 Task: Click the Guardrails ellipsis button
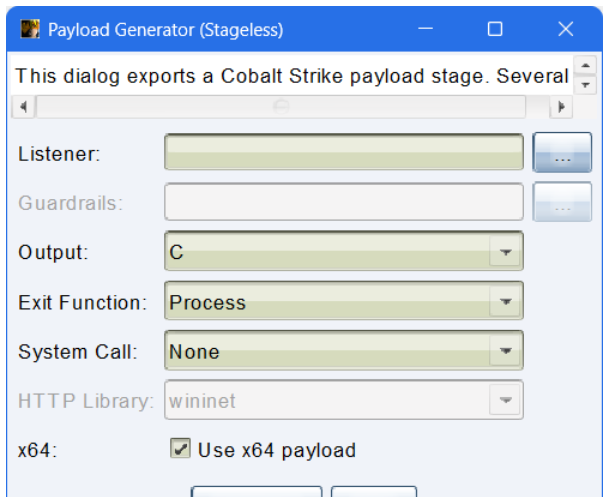coord(562,202)
